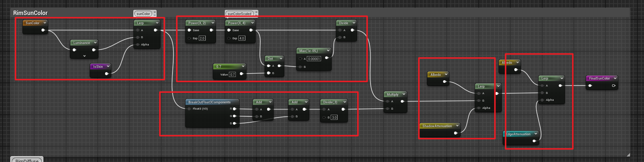Click the SunColor node output pin

(x=43, y=30)
